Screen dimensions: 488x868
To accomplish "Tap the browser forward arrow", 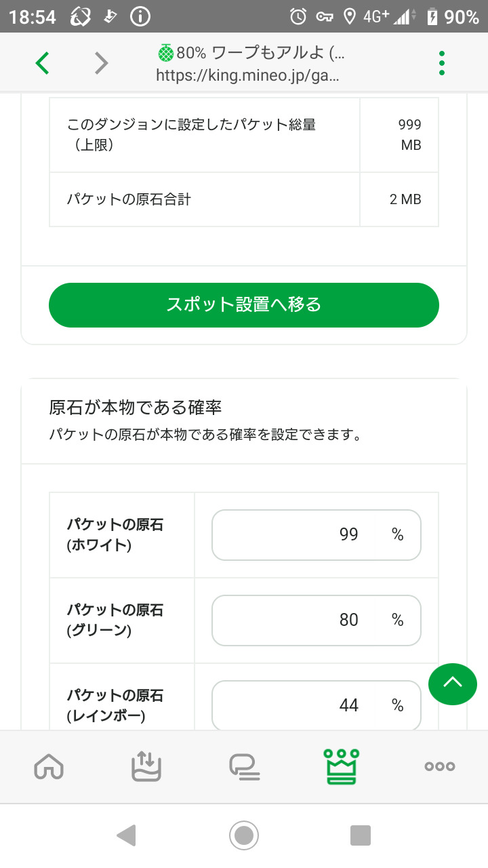I will [x=101, y=63].
